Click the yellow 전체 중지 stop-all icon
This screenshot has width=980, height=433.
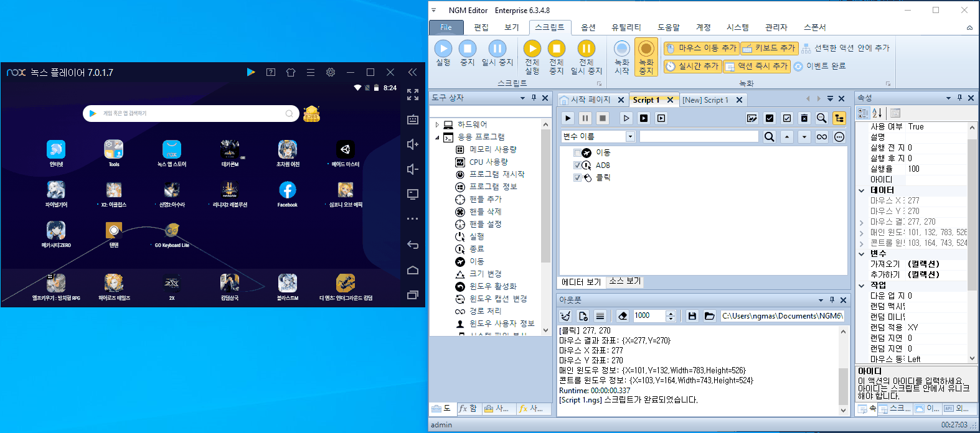557,49
